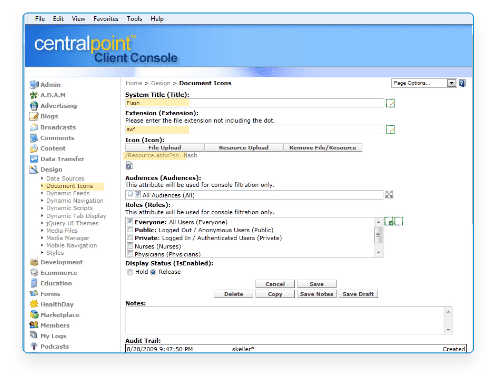The width and height of the screenshot is (497, 386).
Task: Open the Admin module icon
Action: (34, 85)
